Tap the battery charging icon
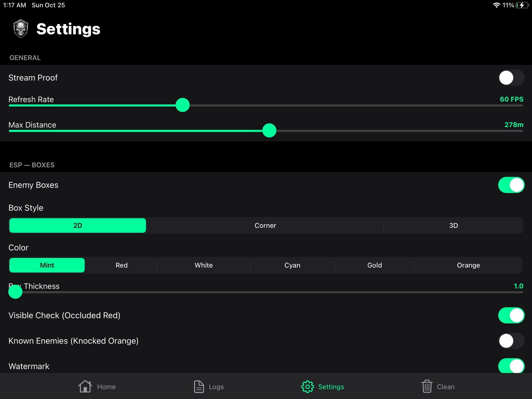This screenshot has height=399, width=532. point(522,5)
